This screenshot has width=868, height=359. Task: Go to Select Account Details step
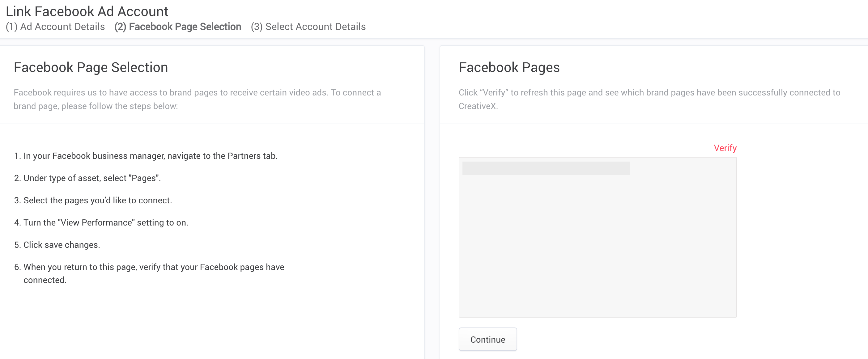click(308, 27)
